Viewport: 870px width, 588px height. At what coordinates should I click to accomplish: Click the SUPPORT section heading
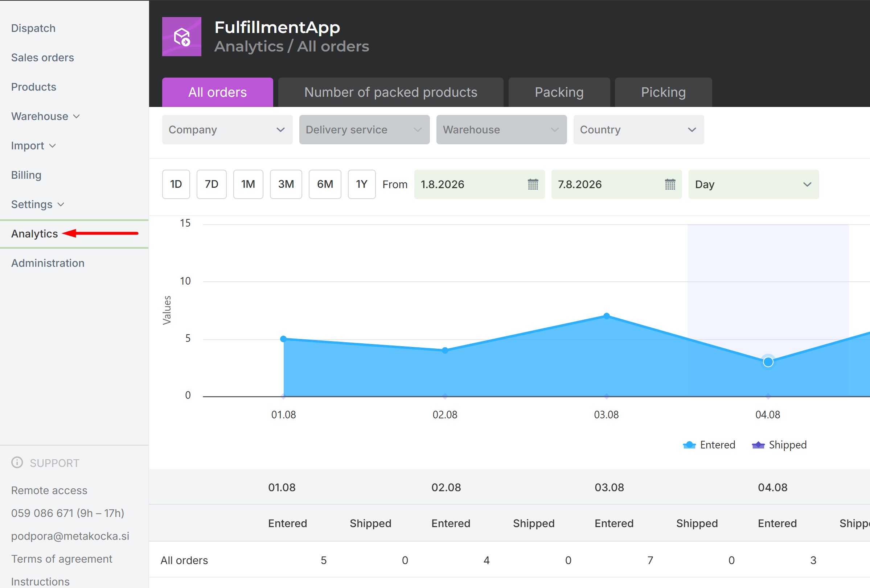coord(55,463)
